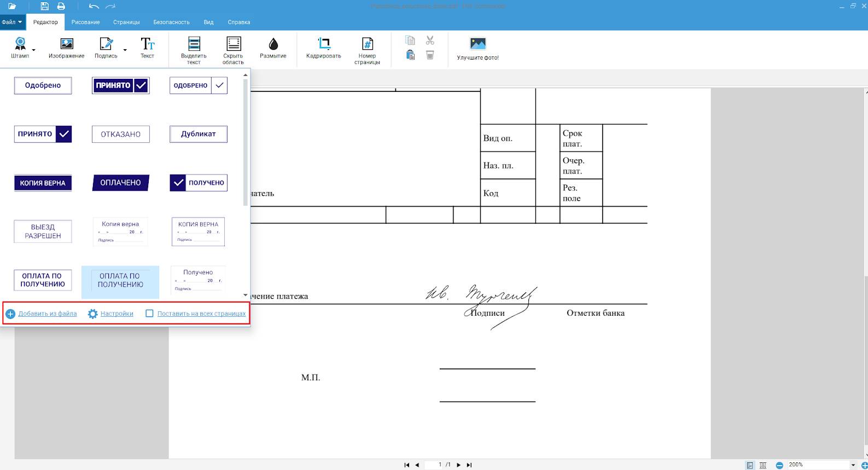Print the document with printer icon
The height and width of the screenshot is (470, 868).
click(x=61, y=7)
